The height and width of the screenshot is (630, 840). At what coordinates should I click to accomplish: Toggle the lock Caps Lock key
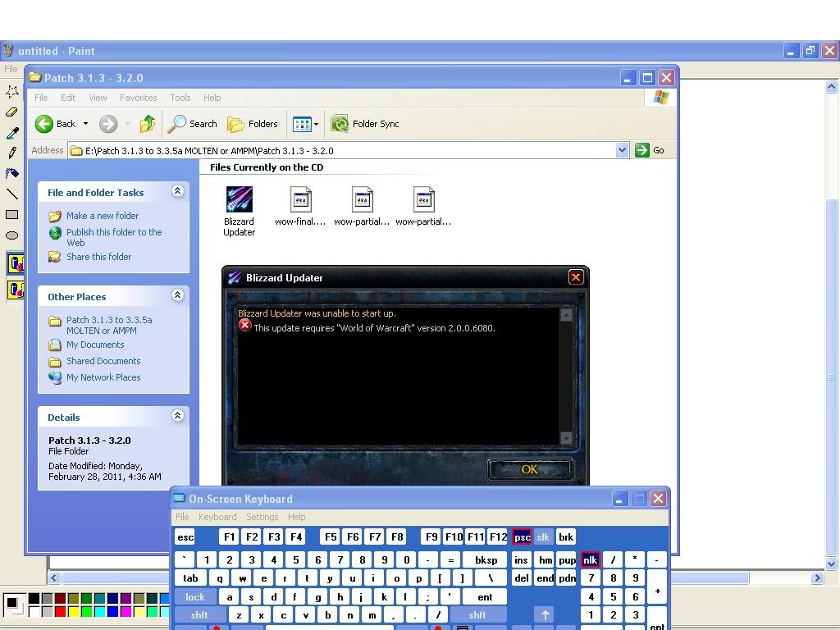tap(195, 597)
